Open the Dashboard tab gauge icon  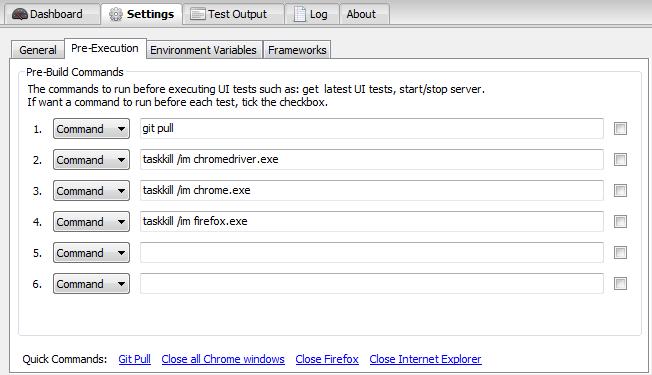[x=20, y=14]
